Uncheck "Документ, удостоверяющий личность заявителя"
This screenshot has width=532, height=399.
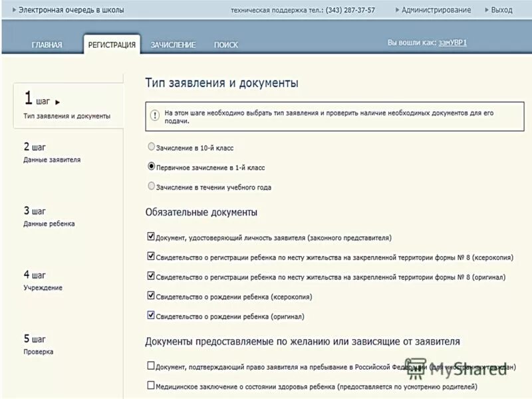click(x=152, y=237)
